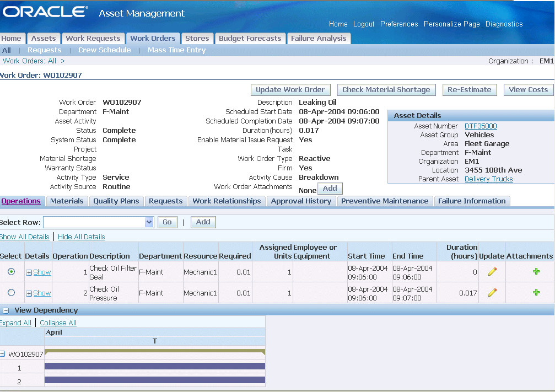The height and width of the screenshot is (392, 555).
Task: Go to the Stores tab
Action: pos(197,38)
